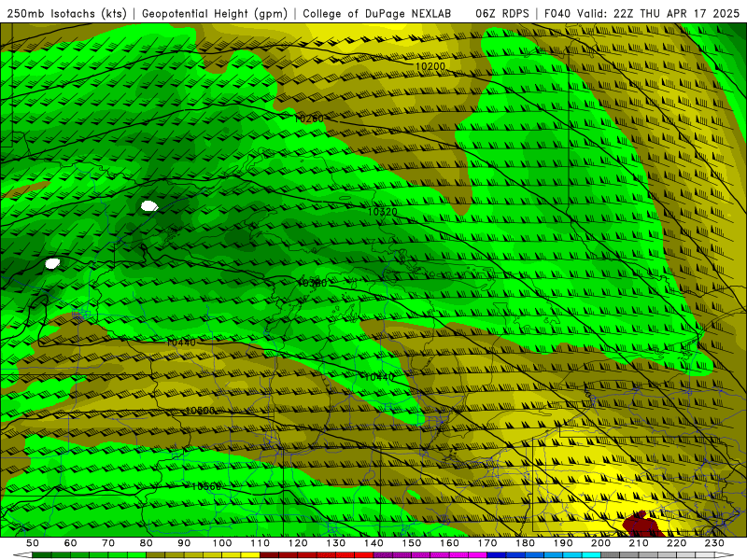The image size is (747, 560).
Task: Click the 140 value on the color scale
Action: tap(373, 543)
